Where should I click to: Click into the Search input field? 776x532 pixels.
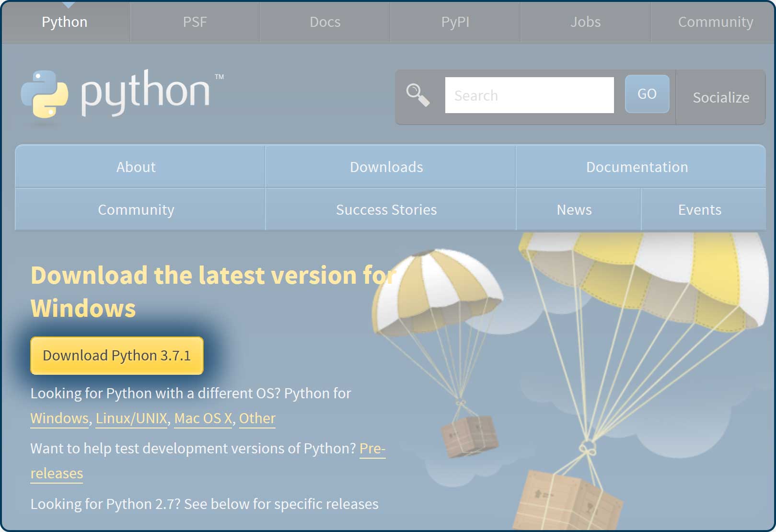[529, 95]
